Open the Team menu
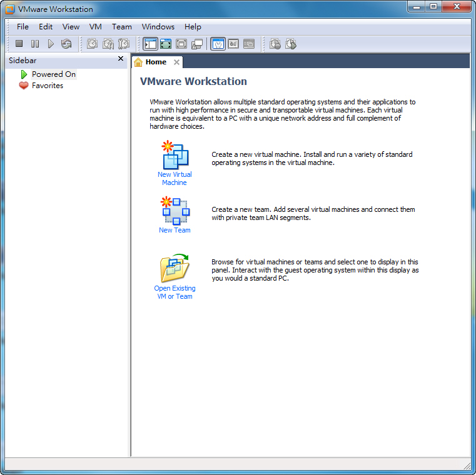Screen dimensions: 476x475 [122, 27]
